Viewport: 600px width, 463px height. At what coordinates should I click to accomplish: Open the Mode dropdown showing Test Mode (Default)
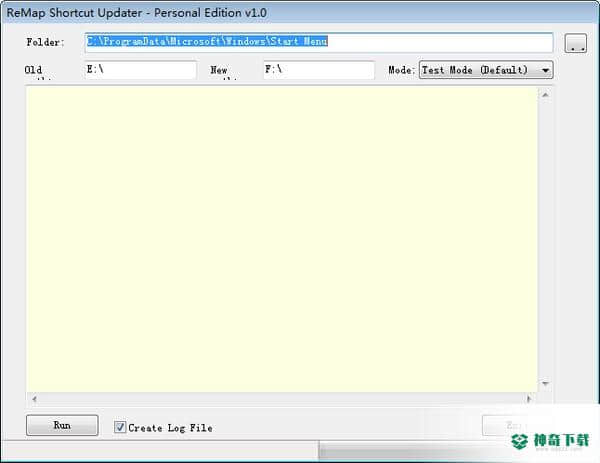pyautogui.click(x=486, y=70)
